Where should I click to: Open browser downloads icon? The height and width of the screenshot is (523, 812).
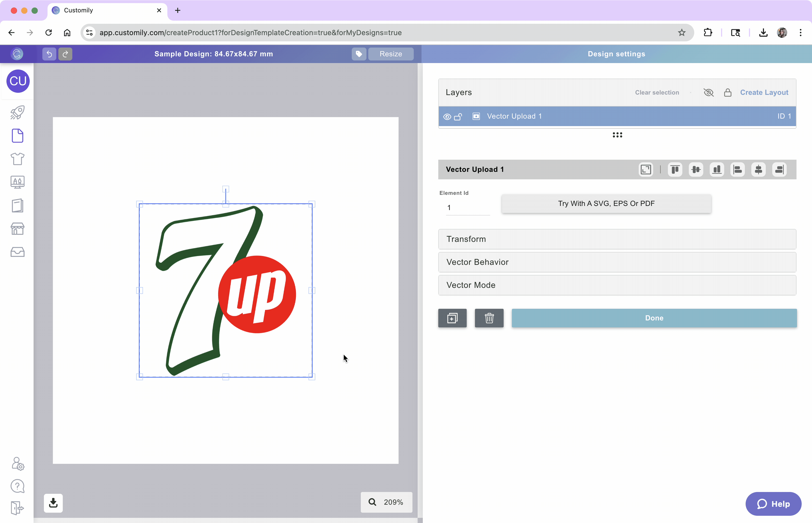[763, 33]
